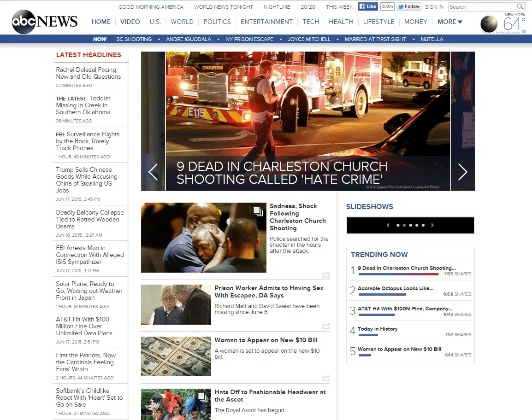The width and height of the screenshot is (532, 420).
Task: Open NY PRISON ESCAPE topic
Action: point(249,39)
